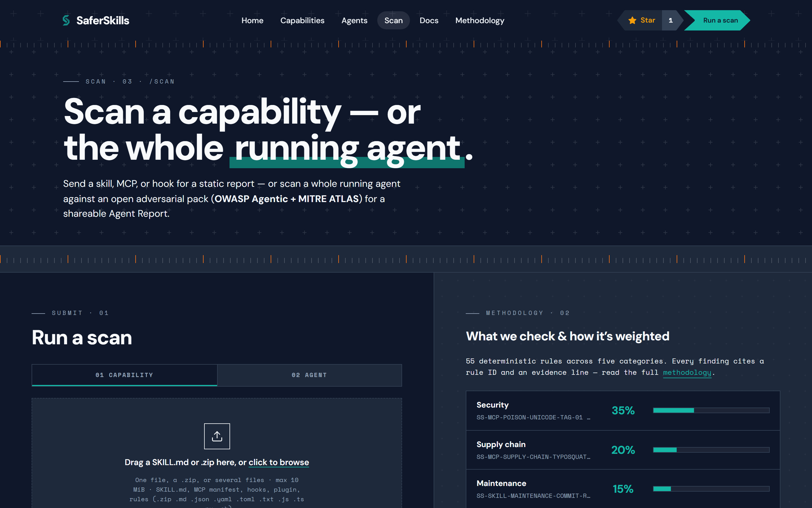The width and height of the screenshot is (812, 508).
Task: Click the Maintenance 15% weight bar
Action: (711, 489)
